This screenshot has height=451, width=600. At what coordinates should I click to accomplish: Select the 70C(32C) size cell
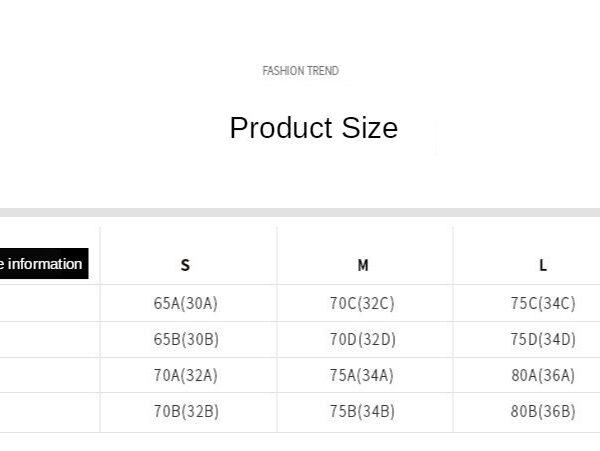coord(362,303)
